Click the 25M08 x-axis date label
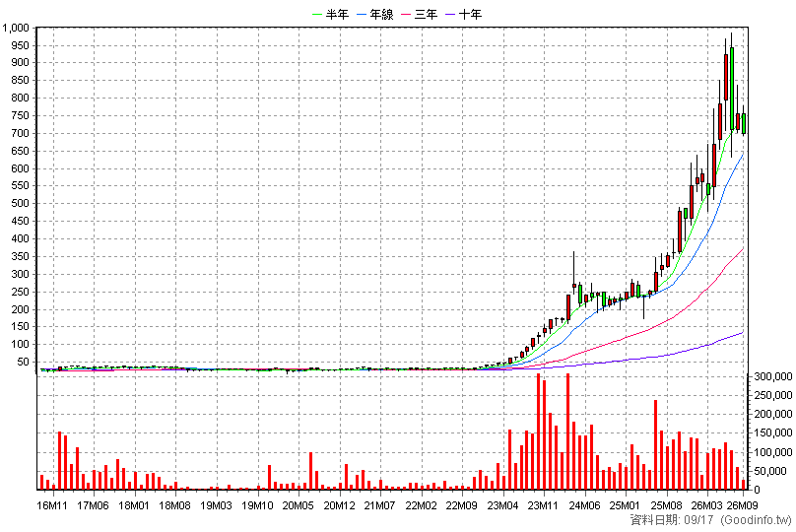 666,505
